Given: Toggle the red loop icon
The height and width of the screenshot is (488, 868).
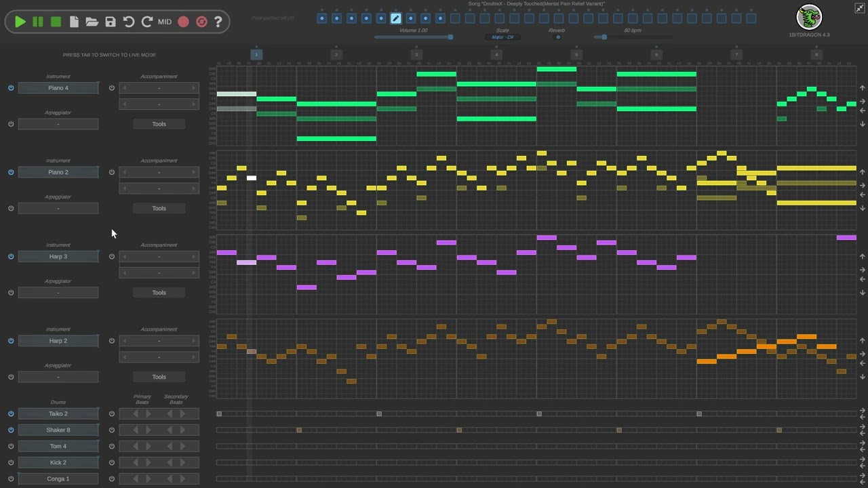Looking at the screenshot, I should 201,22.
